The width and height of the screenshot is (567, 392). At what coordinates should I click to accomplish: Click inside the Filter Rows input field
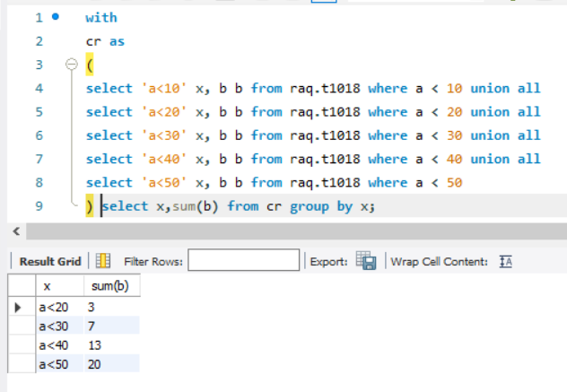(x=243, y=261)
